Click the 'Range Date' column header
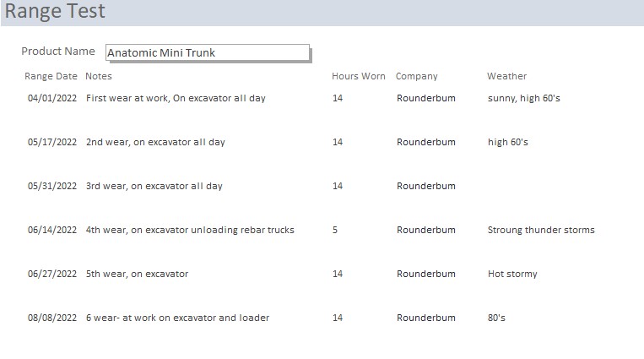Viewport: 644px width, 359px height. tap(51, 76)
